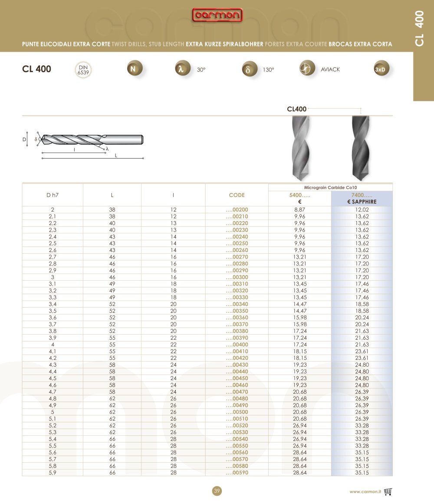The width and height of the screenshot is (434, 504).
Task: Click the DIN 6539 standard badge
Action: click(83, 70)
